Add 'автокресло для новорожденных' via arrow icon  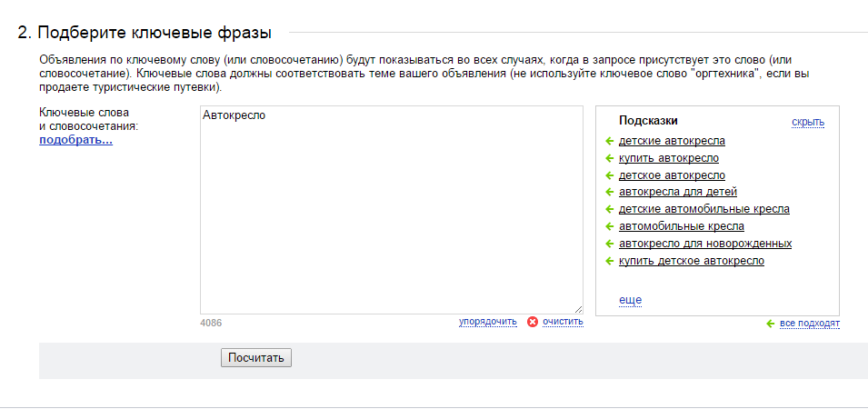pos(610,244)
